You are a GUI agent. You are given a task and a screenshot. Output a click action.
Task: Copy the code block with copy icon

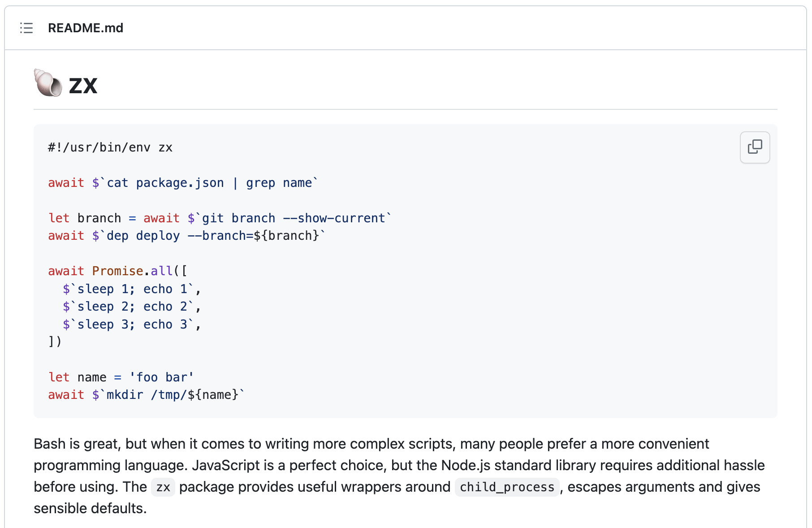755,147
